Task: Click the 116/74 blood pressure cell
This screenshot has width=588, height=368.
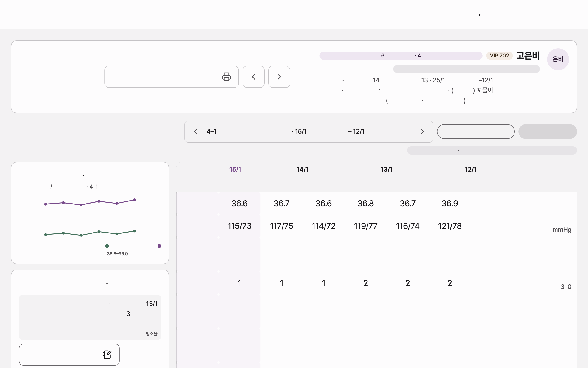Action: coord(408,226)
